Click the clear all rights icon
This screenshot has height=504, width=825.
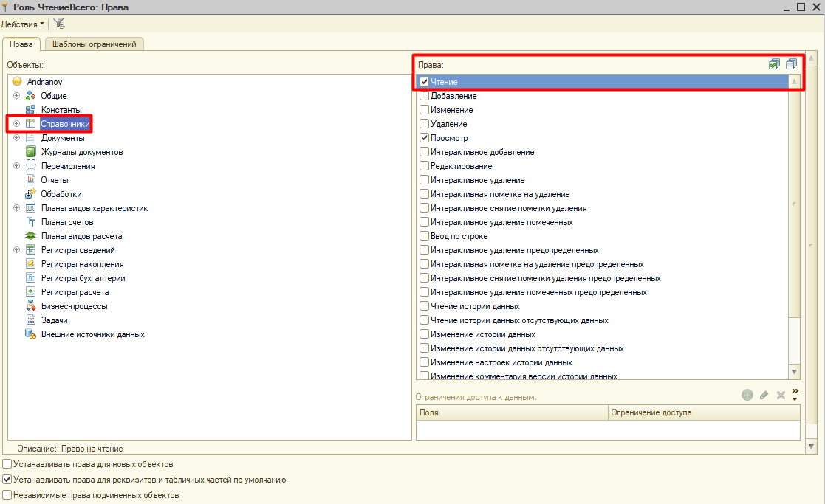792,64
